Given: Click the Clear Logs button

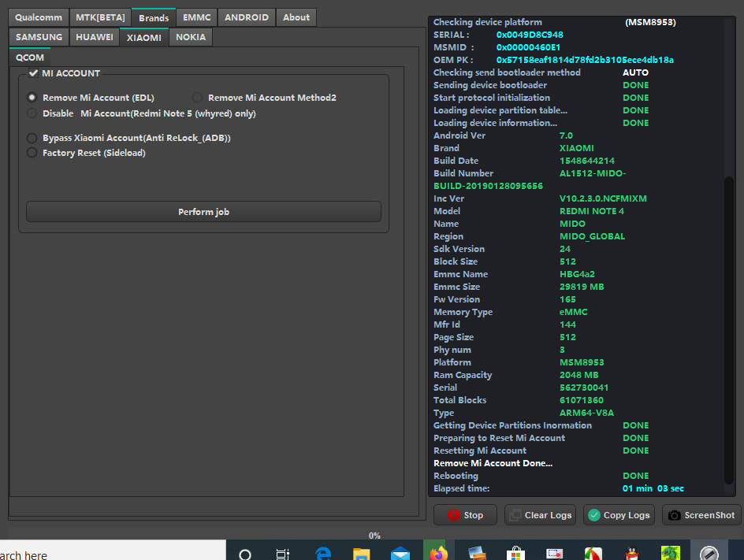Looking at the screenshot, I should [x=540, y=515].
